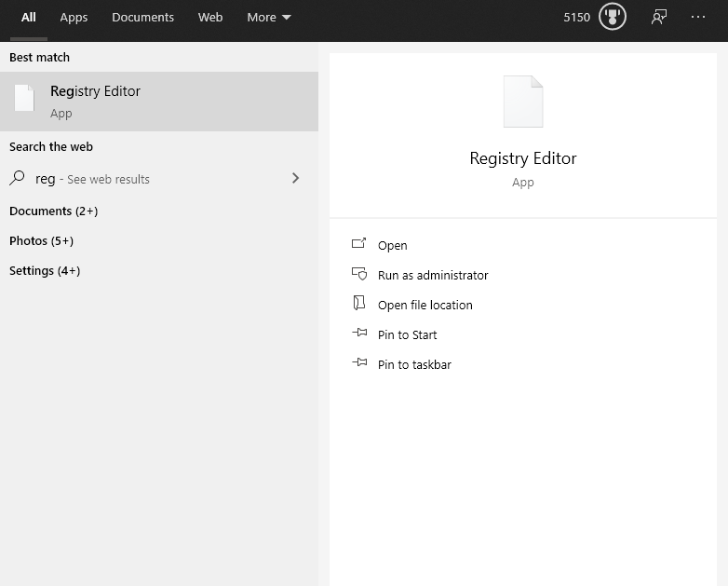Click the large Registry Editor file icon

[523, 102]
